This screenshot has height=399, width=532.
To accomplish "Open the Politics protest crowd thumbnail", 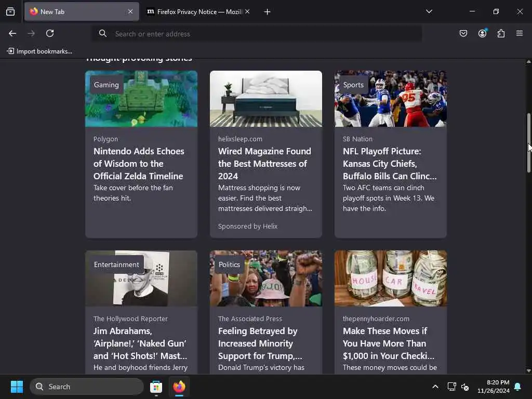I will pyautogui.click(x=266, y=278).
